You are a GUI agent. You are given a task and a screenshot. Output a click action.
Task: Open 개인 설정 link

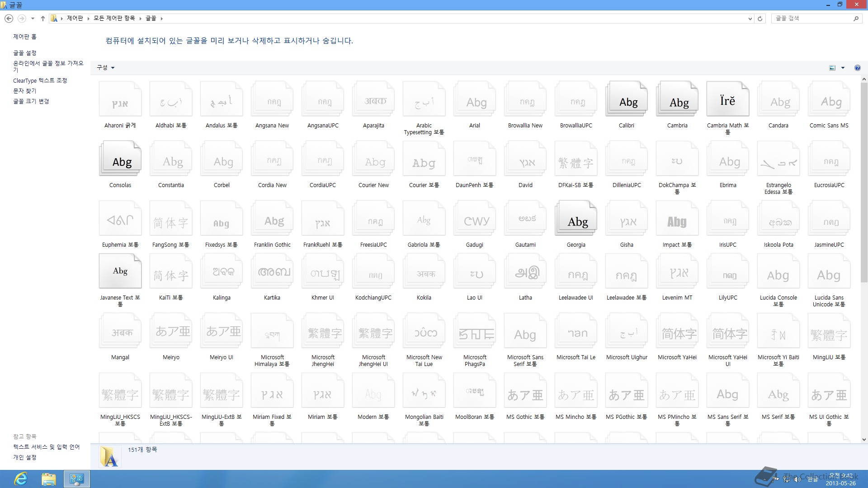25,457
